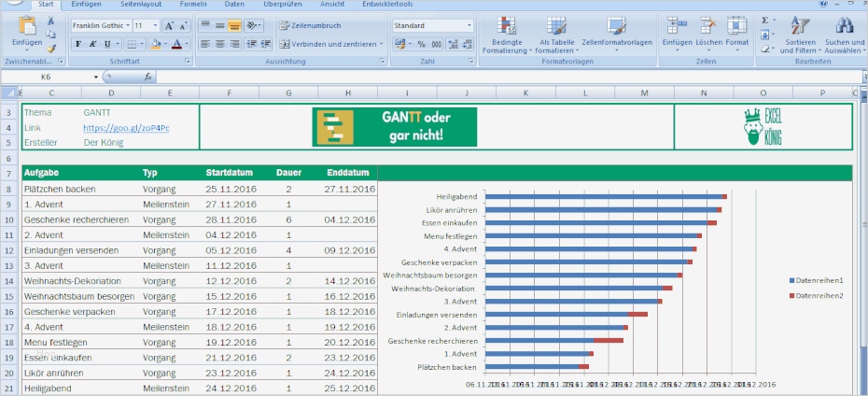Switch to the Formeln ribbon tab
Viewport: 868px width, 396px height.
(x=193, y=5)
